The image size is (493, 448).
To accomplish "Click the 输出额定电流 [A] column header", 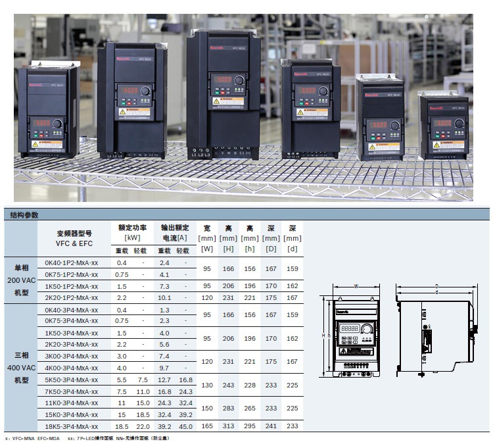I will 174,232.
